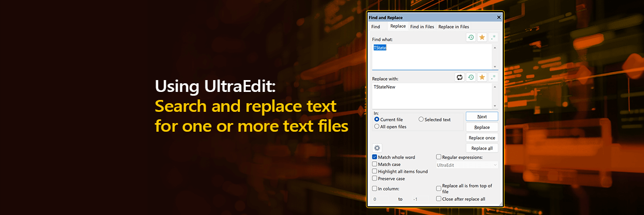The width and height of the screenshot is (644, 215).
Task: Click in the Find what text box
Action: pyautogui.click(x=431, y=56)
